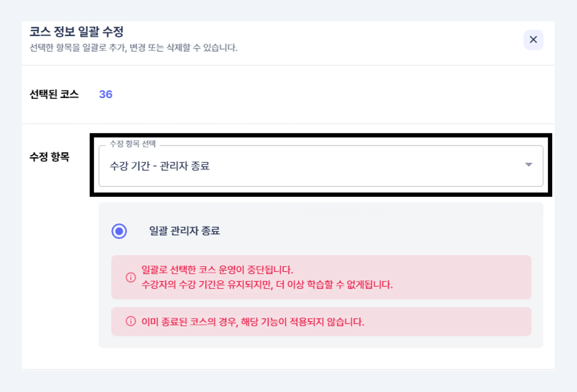This screenshot has width=577, height=392.
Task: Click the subtitle about 일괄로 추가, 변경 또는 삭제
Action: [134, 48]
